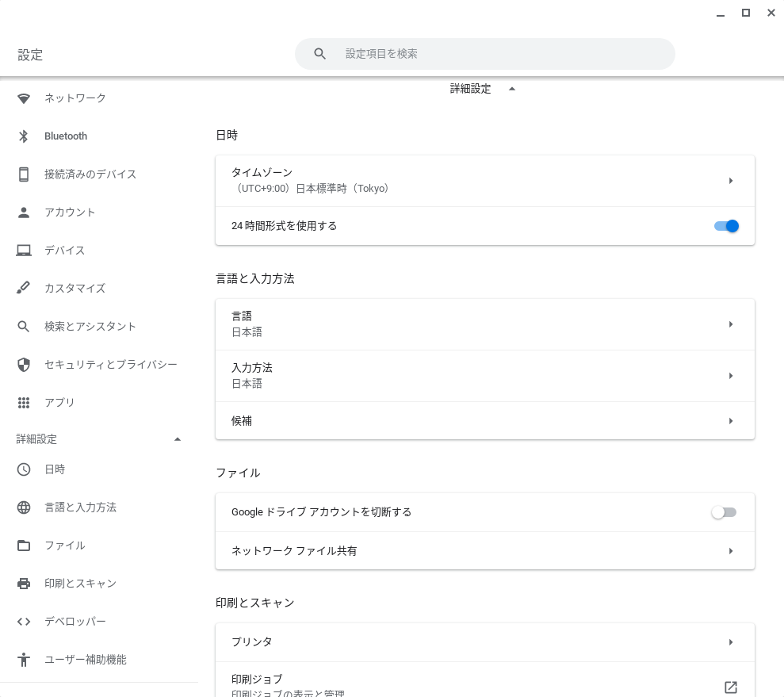Image resolution: width=784 pixels, height=697 pixels.
Task: Click the カスタマイズ brush icon
Action: pos(24,288)
